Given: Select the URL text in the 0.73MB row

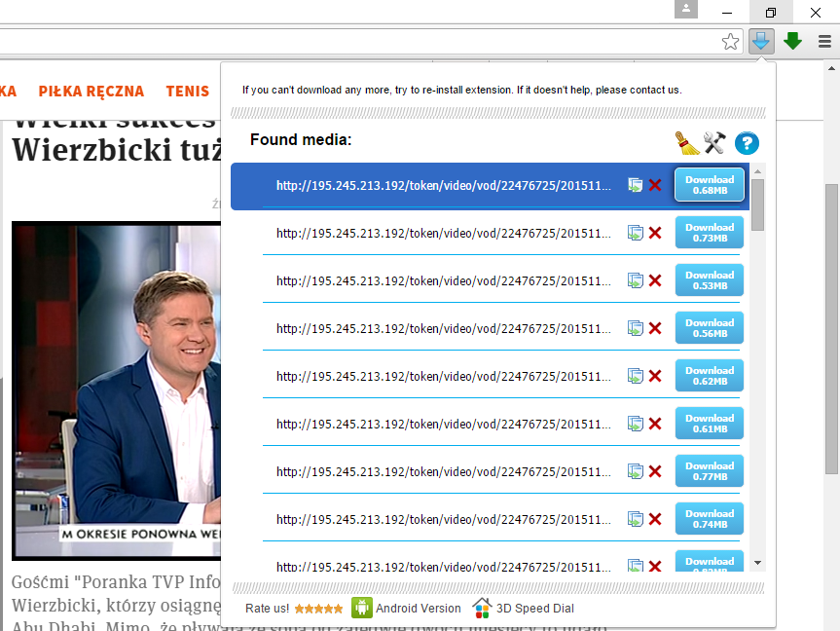Looking at the screenshot, I should [444, 234].
